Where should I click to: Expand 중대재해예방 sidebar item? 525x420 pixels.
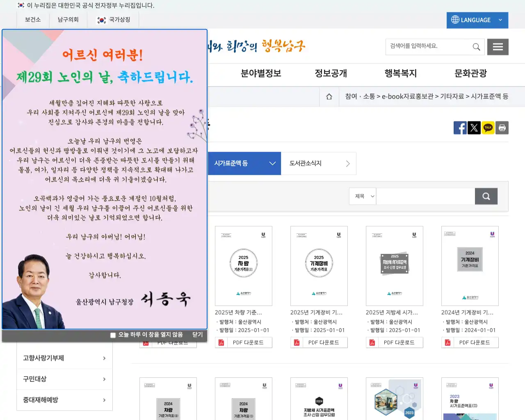tap(64, 400)
